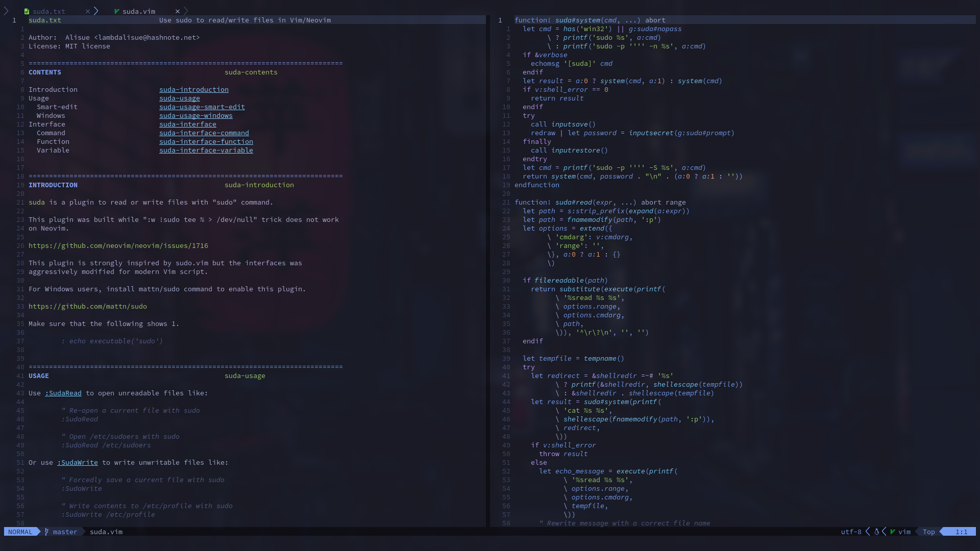Close the suda.txt tab
The height and width of the screenshot is (551, 980).
[88, 11]
